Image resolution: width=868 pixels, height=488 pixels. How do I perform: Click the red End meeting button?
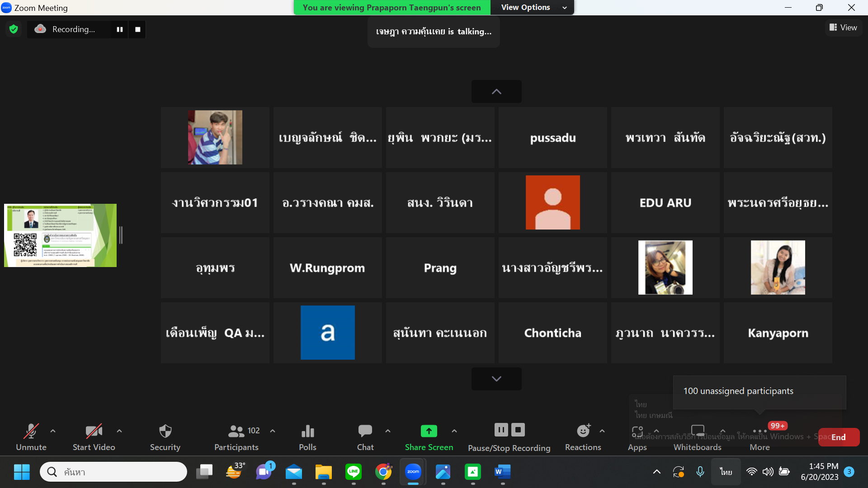point(839,437)
